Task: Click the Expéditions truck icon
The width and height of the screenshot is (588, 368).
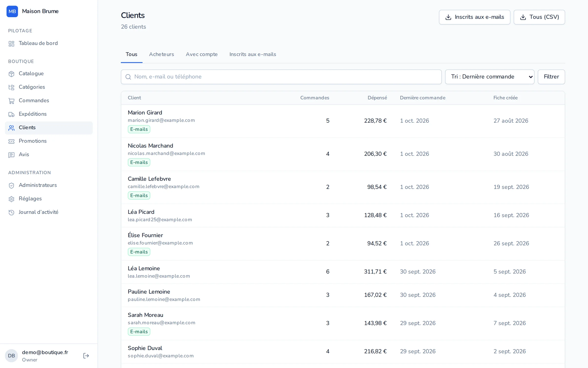Action: [11, 114]
